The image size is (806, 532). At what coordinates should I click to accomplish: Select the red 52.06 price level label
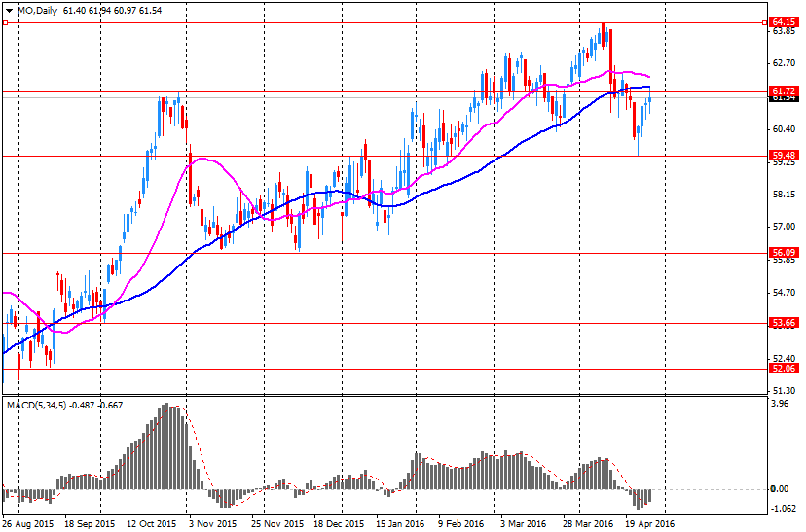pos(785,369)
